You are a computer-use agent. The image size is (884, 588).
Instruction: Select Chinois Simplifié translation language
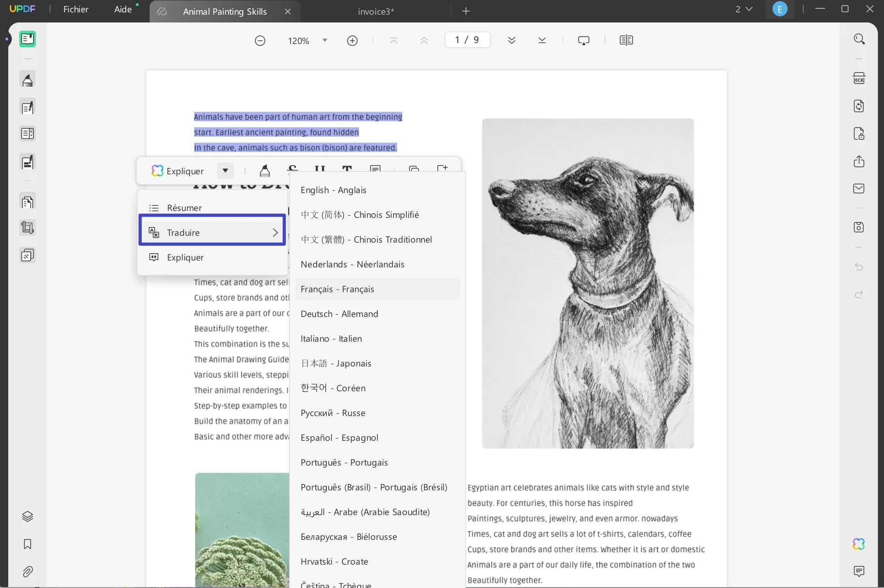point(377,215)
